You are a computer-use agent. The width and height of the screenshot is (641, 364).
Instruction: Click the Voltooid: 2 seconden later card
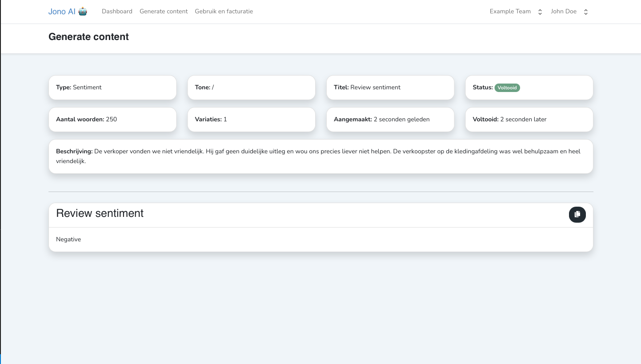click(529, 120)
